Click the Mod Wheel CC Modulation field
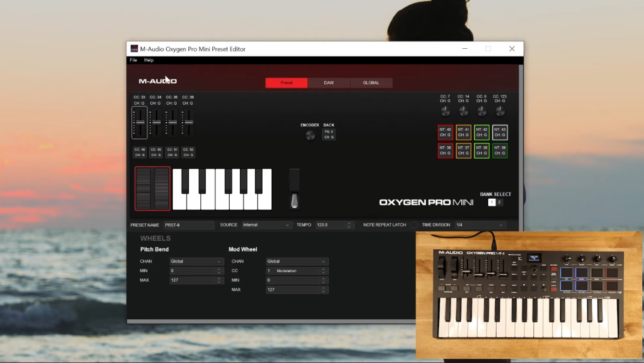 click(x=297, y=271)
